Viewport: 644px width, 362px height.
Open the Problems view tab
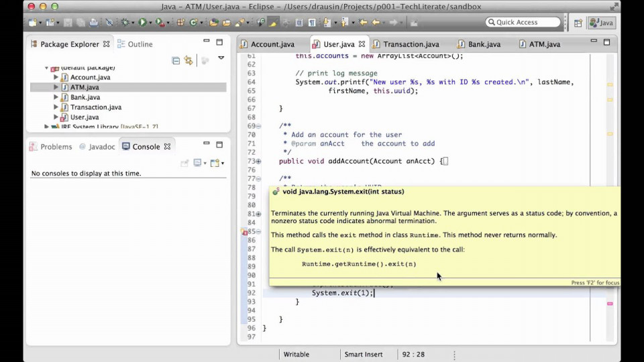51,147
